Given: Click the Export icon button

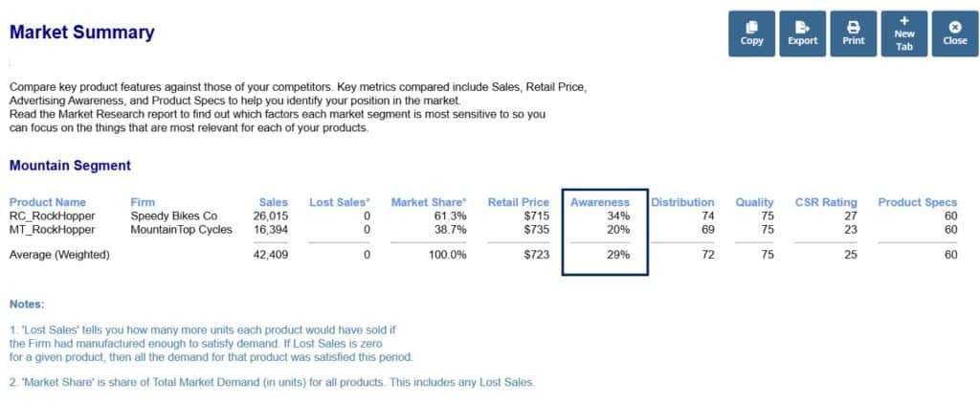Looking at the screenshot, I should 802,34.
